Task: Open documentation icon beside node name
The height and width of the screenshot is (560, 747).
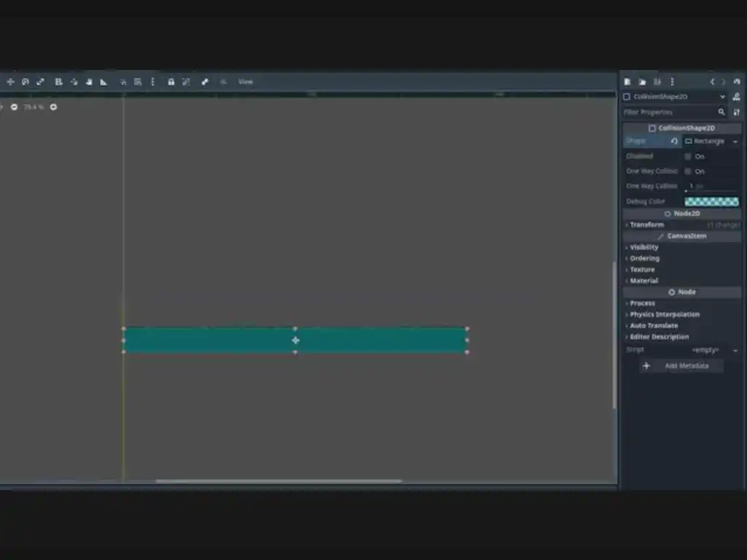Action: 737,97
